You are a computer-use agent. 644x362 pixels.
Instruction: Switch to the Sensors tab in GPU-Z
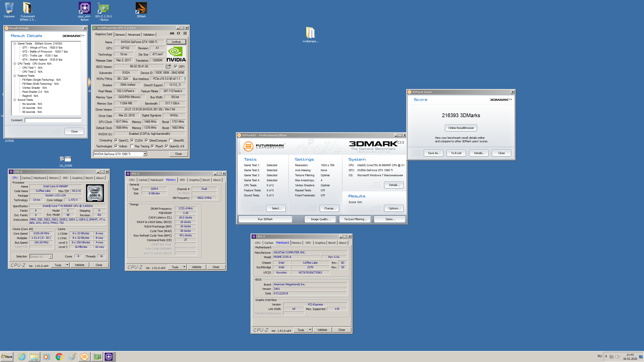click(x=120, y=35)
